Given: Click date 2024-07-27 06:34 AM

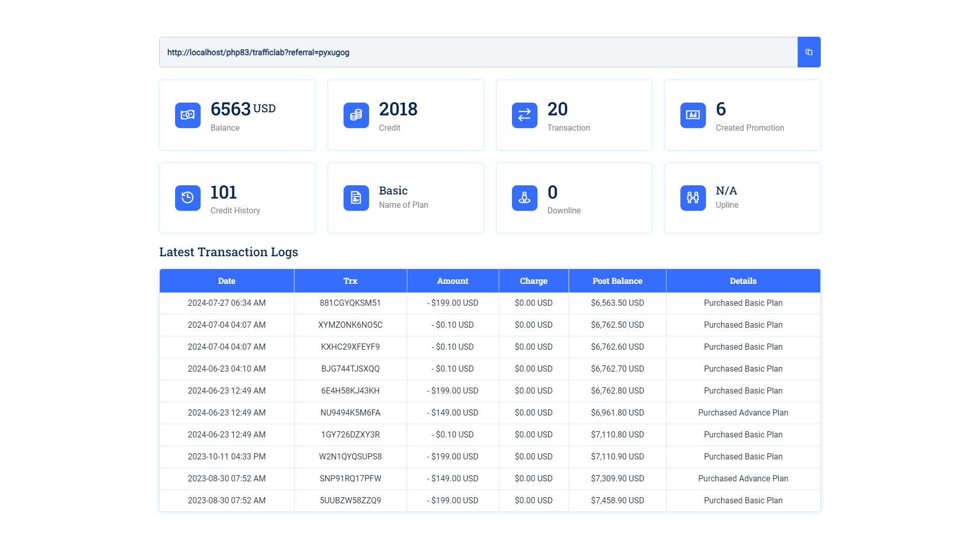Looking at the screenshot, I should click(x=227, y=303).
